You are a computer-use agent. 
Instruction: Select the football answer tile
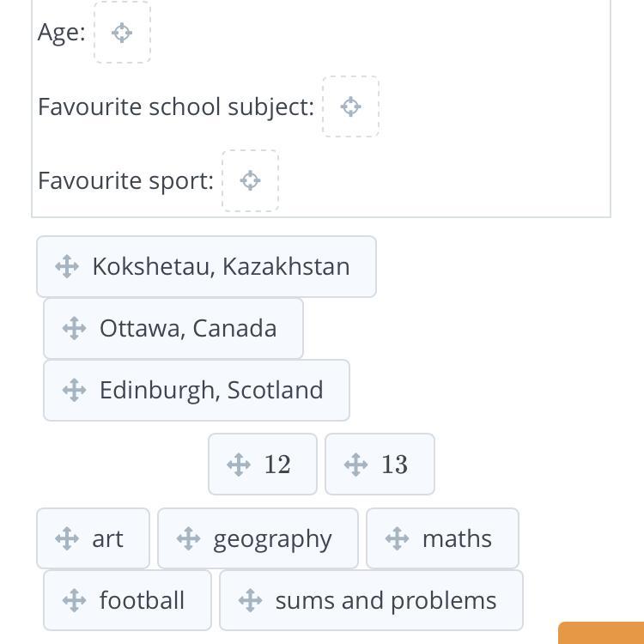[142, 600]
